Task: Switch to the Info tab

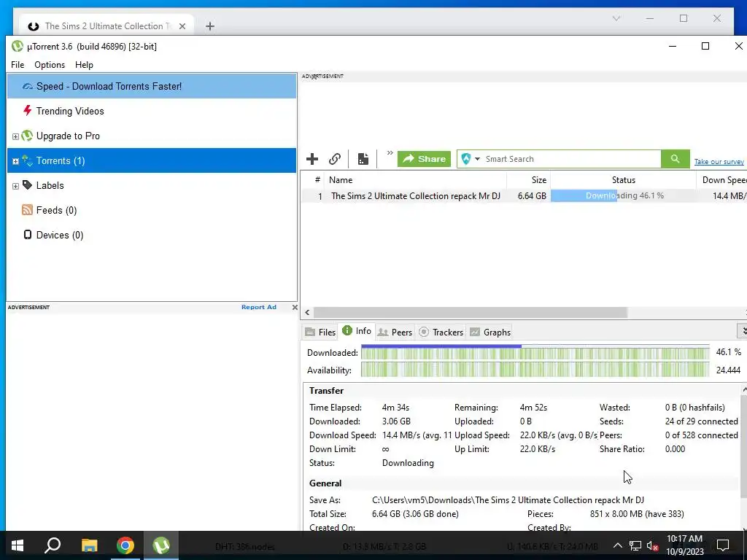Action: pyautogui.click(x=357, y=331)
